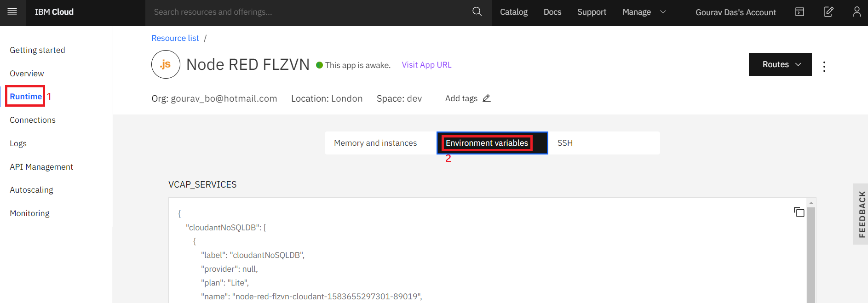Open the Support menu item
Image resolution: width=868 pixels, height=303 pixels.
pos(592,12)
